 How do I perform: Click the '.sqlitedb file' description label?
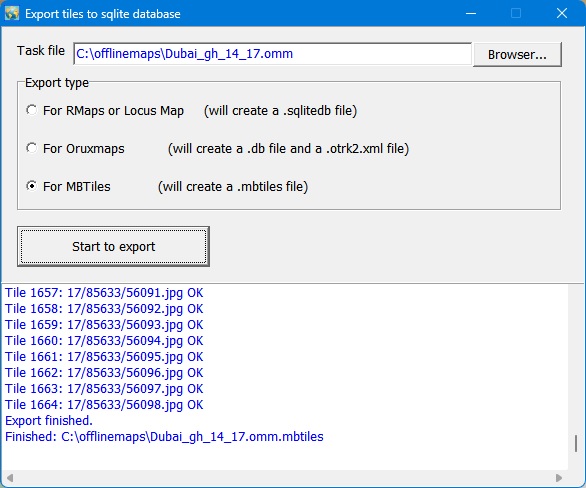coord(280,111)
